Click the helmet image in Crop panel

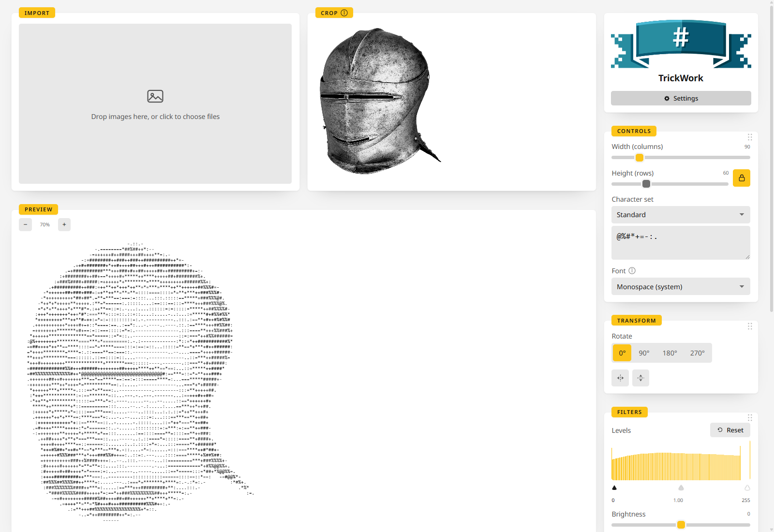click(380, 101)
